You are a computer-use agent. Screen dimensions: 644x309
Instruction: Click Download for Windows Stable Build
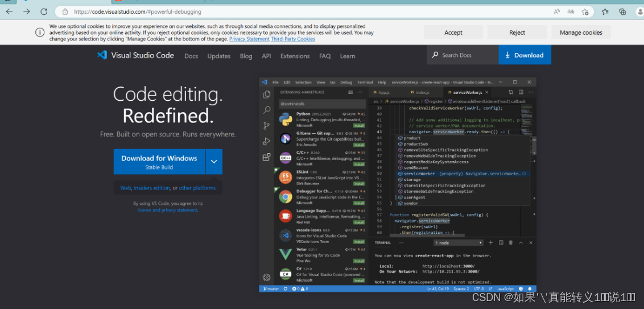click(x=159, y=162)
